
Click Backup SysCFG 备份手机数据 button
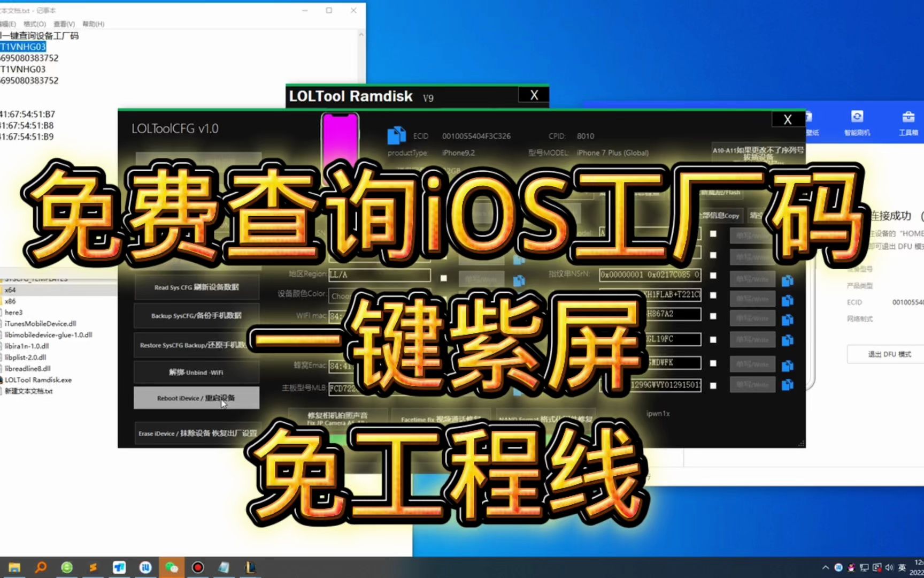point(196,316)
